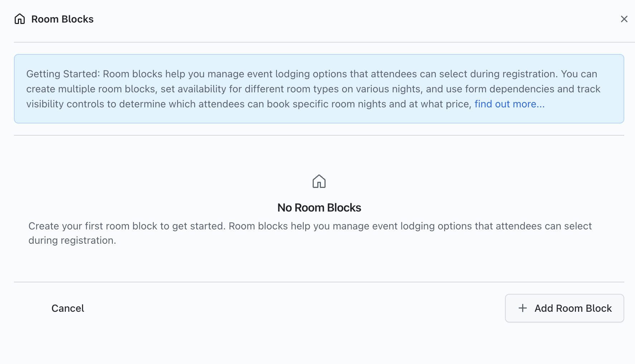Click the house icon above No Room Blocks
This screenshot has height=364, width=635.
click(x=319, y=181)
